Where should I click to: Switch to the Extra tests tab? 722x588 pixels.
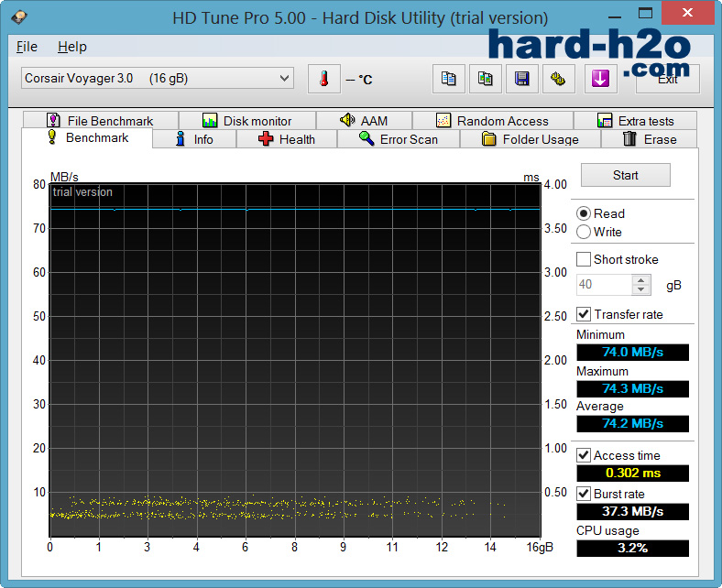pyautogui.click(x=636, y=121)
